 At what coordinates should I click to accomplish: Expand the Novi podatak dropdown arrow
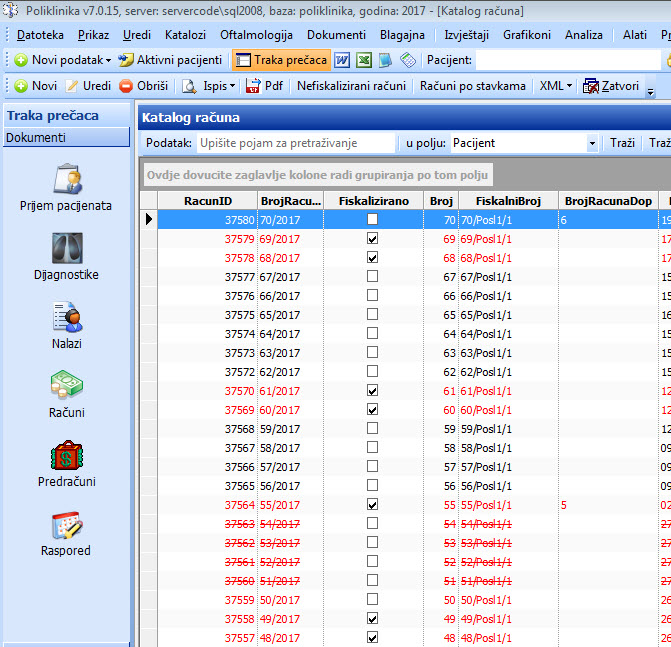108,61
